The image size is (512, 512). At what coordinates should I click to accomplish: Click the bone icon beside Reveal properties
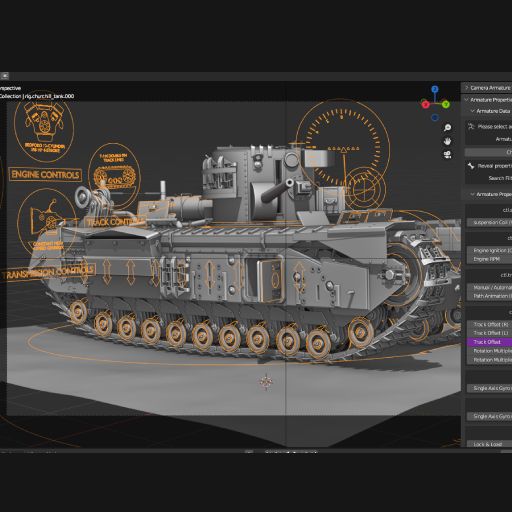471,166
